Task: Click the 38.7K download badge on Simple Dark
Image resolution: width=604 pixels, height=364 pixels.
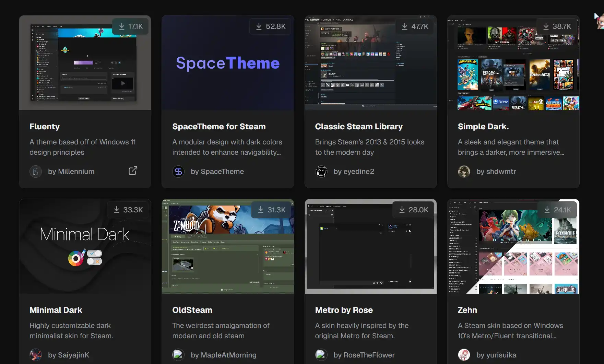Action: coord(557,26)
